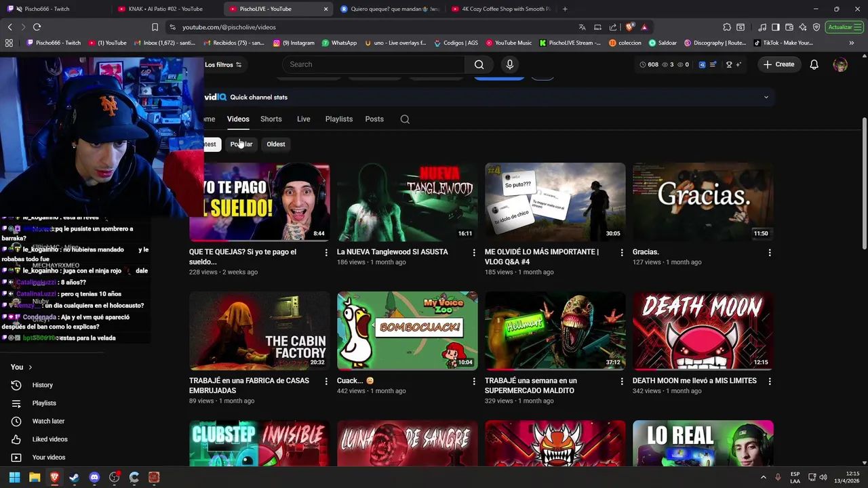Open the Brave Wallet icon
This screenshot has height=488, width=868.
pyautogui.click(x=789, y=27)
